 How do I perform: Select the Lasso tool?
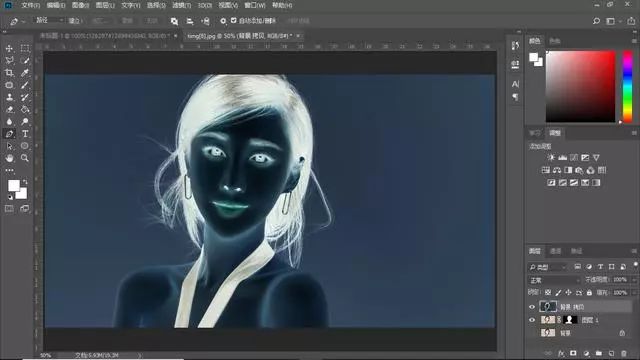coord(9,60)
